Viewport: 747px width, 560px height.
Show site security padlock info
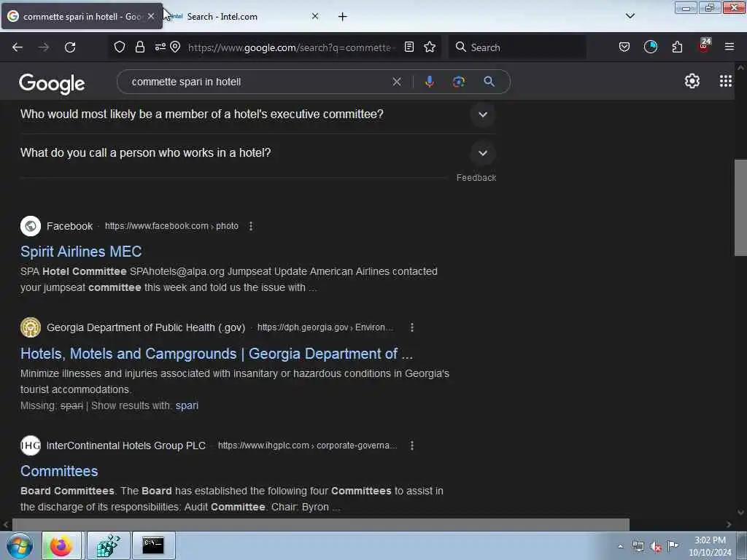pyautogui.click(x=139, y=47)
